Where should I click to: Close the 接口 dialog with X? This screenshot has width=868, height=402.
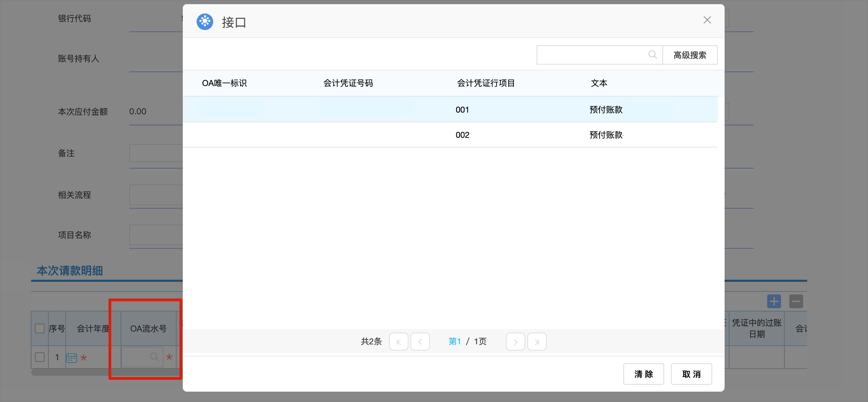click(707, 20)
